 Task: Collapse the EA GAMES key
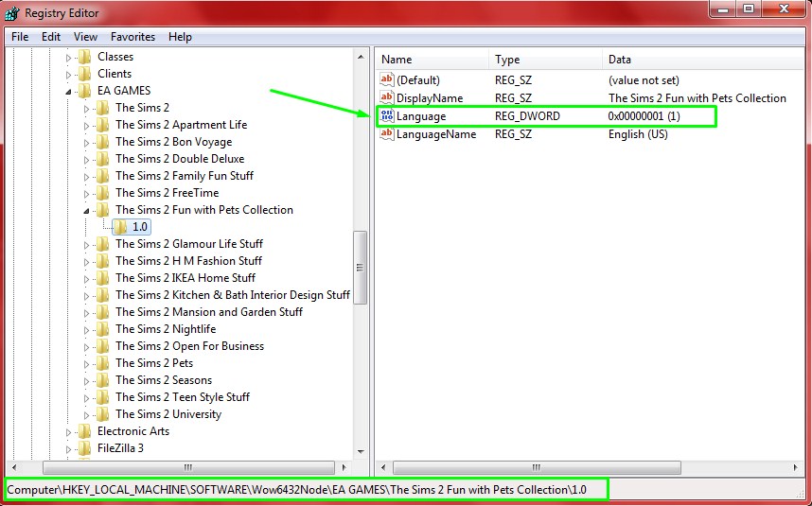pos(68,92)
